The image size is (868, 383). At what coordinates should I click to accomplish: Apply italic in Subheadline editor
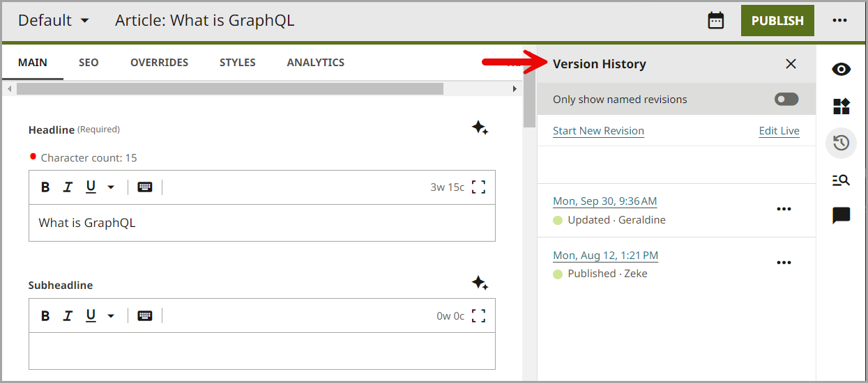tap(68, 315)
